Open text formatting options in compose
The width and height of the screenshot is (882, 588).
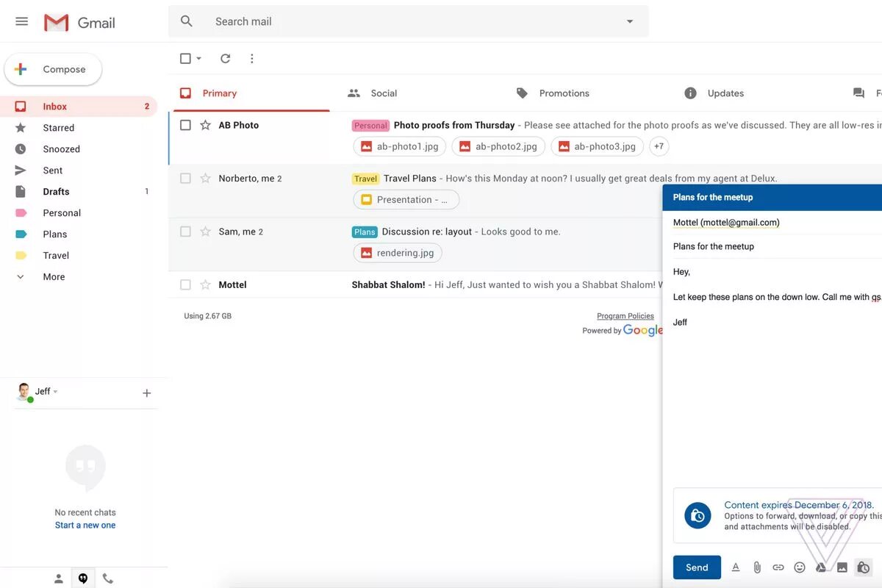[x=736, y=567]
